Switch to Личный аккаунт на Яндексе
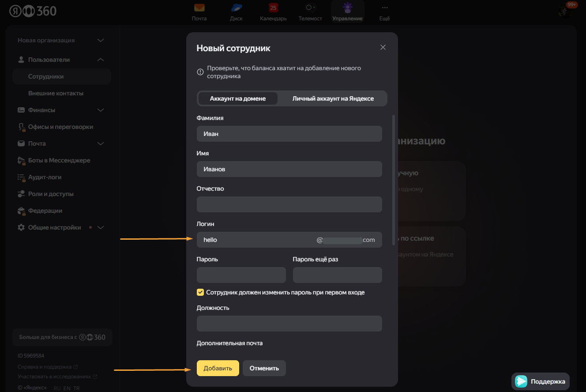 pos(333,98)
